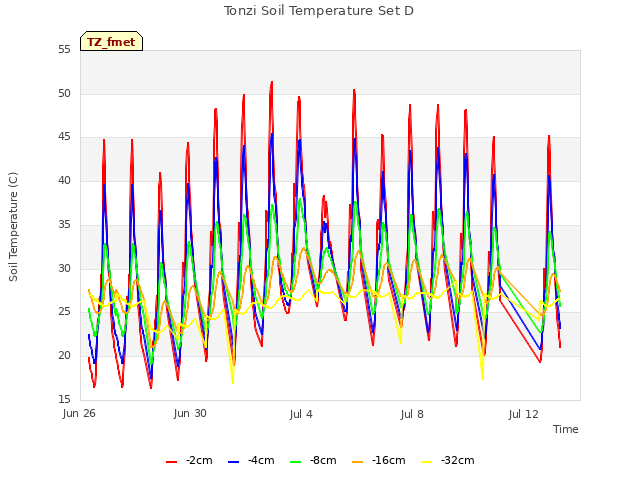Click the TZ_fmet annotation label
The width and height of the screenshot is (640, 480).
tap(111, 41)
